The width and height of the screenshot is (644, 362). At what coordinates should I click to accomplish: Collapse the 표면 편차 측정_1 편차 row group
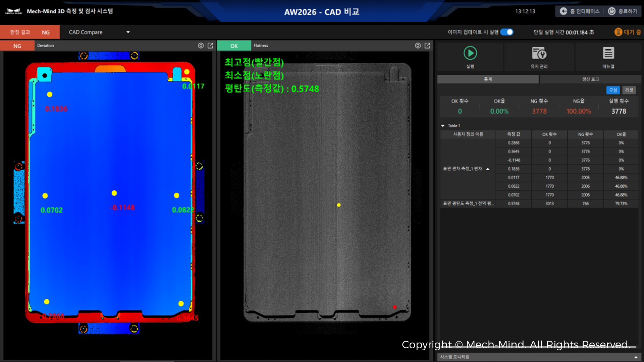488,169
